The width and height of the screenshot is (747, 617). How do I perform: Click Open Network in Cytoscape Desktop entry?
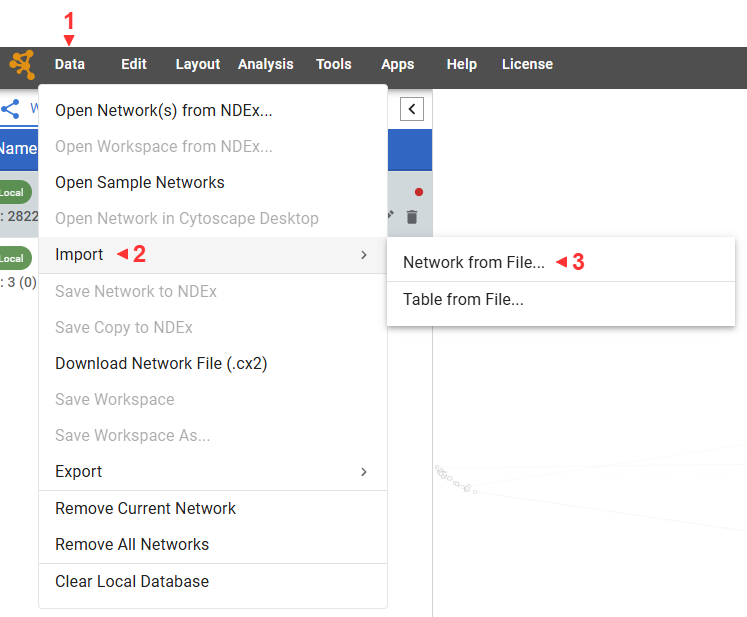click(213, 219)
